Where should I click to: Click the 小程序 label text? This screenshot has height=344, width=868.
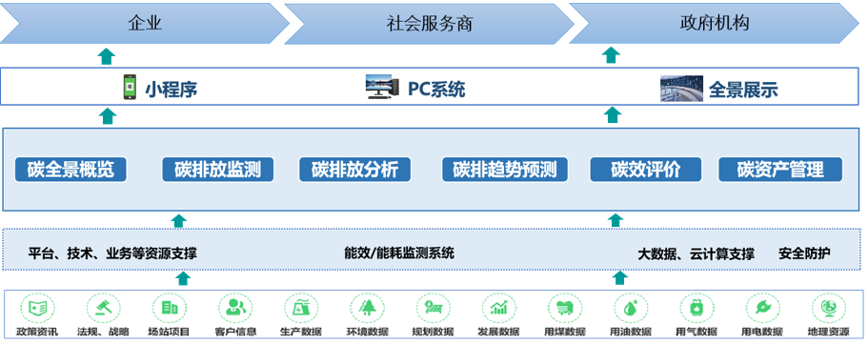point(172,90)
